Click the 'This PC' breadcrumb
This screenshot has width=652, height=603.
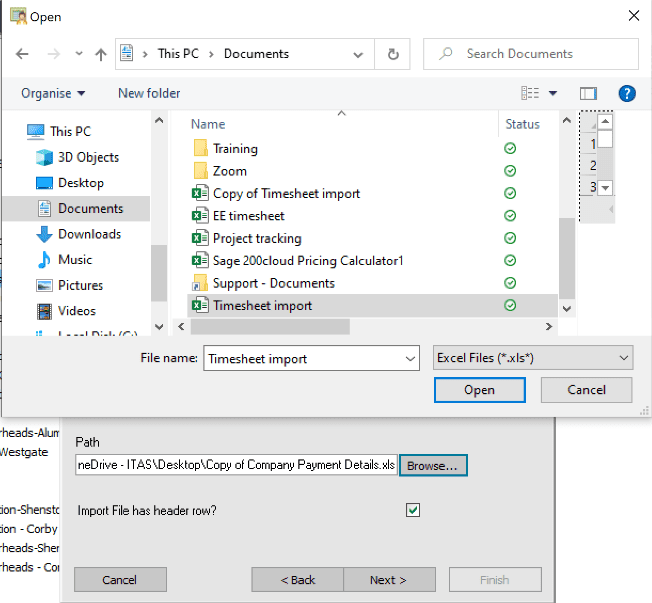tap(178, 54)
